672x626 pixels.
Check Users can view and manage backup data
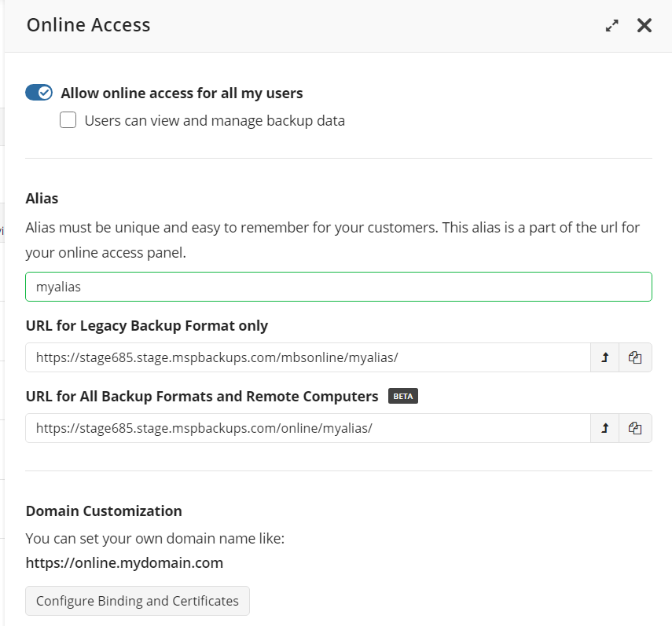pos(68,120)
